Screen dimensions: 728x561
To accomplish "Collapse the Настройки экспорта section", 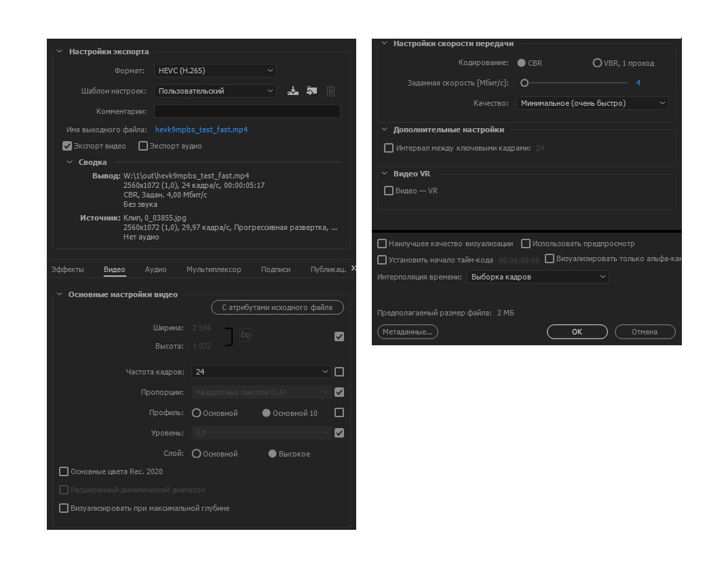I will 60,52.
